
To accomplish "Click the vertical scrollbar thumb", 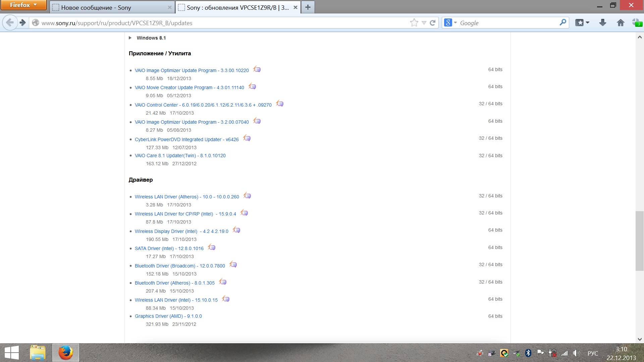I will 639,241.
